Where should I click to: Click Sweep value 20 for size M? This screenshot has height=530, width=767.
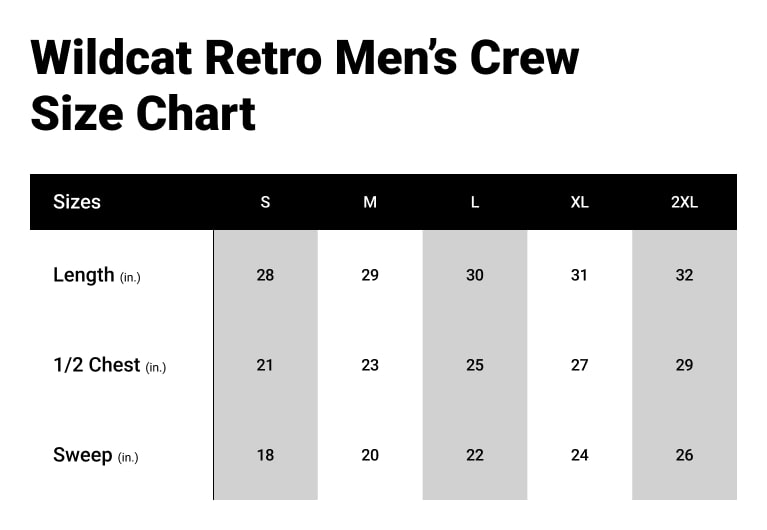coord(370,455)
